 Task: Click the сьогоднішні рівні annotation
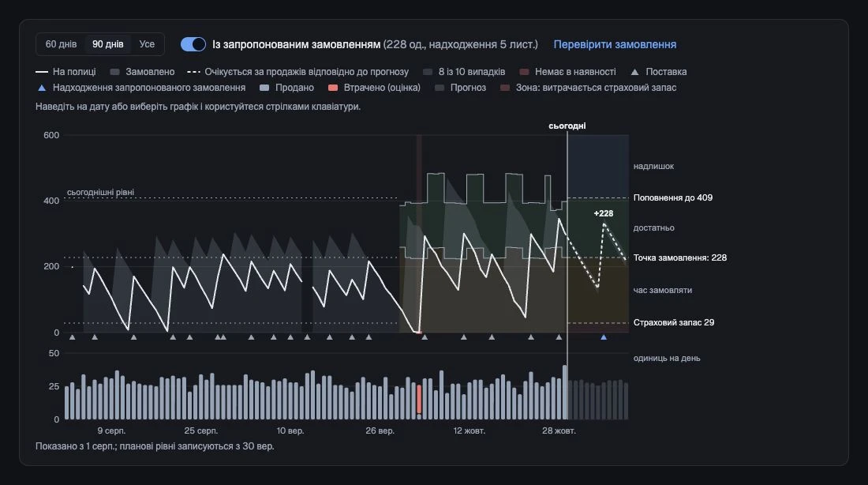pos(100,192)
